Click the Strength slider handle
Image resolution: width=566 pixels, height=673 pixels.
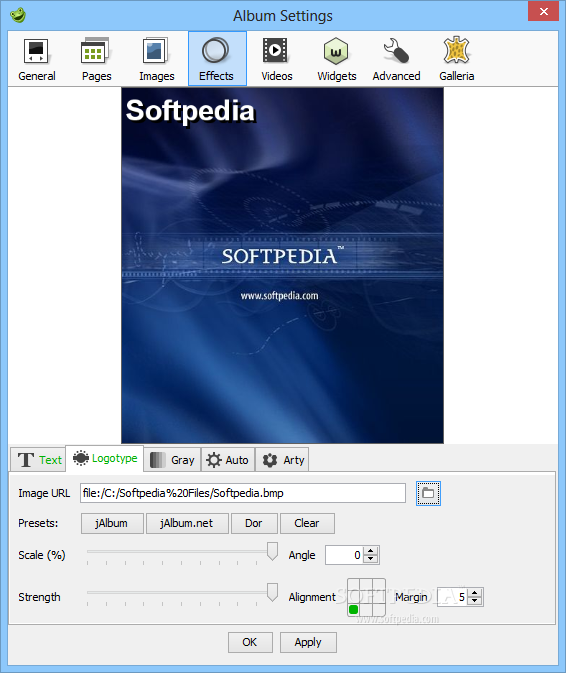(x=272, y=592)
